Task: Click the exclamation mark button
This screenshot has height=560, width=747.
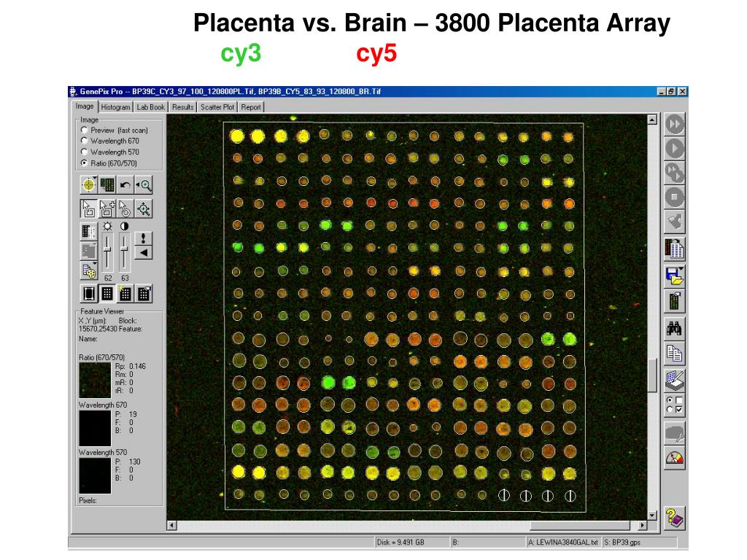Action: (x=144, y=238)
